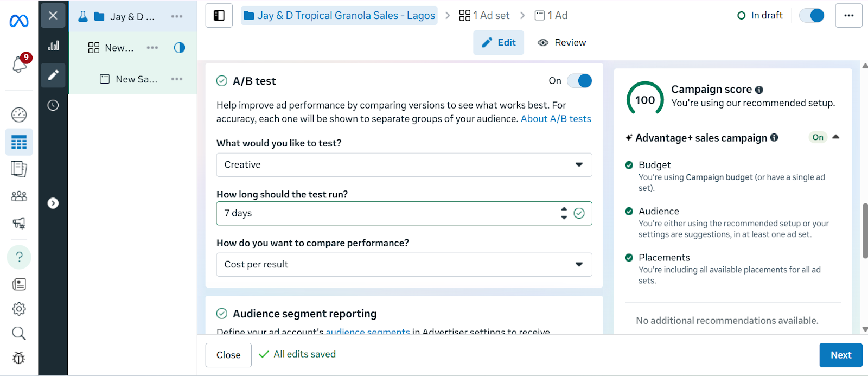The width and height of the screenshot is (868, 376).
Task: Open more options for Jay & D campaign
Action: coord(177,16)
